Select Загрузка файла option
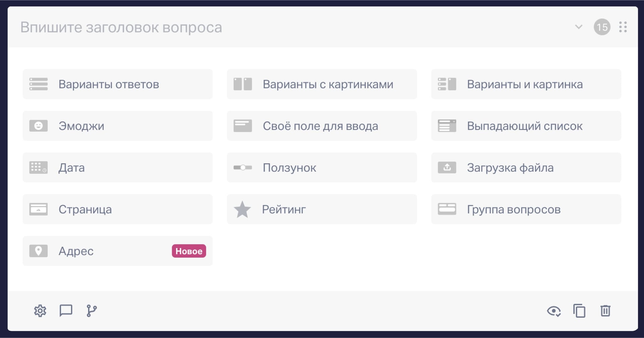Viewport: 644px width, 338px height. (x=526, y=167)
